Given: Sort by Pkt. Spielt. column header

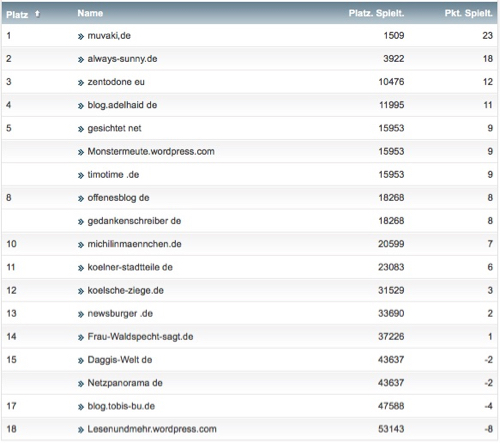Looking at the screenshot, I should (468, 13).
